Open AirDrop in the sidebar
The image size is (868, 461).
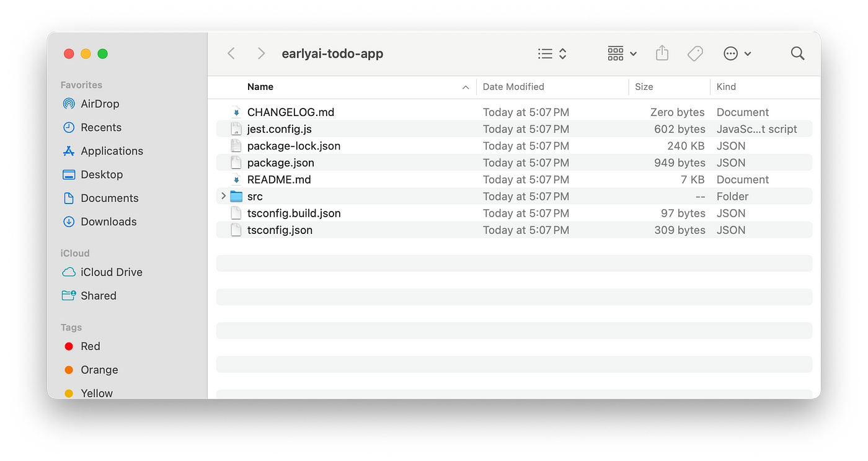[100, 104]
